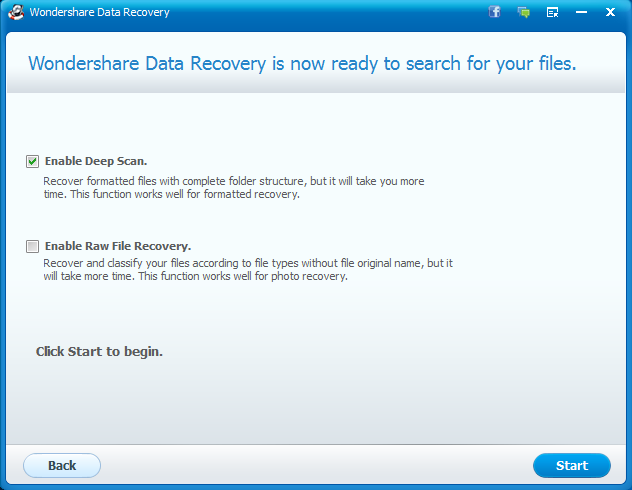This screenshot has width=632, height=490.
Task: Click the Raw File Recovery description paragraph
Action: pyautogui.click(x=247, y=270)
